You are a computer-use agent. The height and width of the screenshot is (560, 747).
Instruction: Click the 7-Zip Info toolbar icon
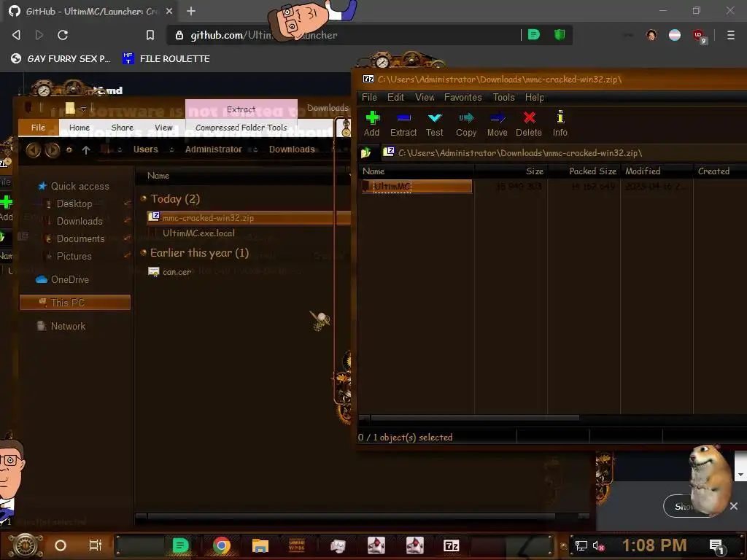point(560,117)
